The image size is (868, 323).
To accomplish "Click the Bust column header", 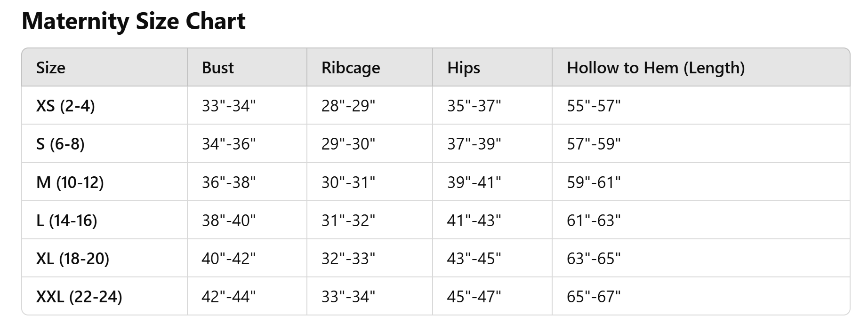I will point(218,68).
